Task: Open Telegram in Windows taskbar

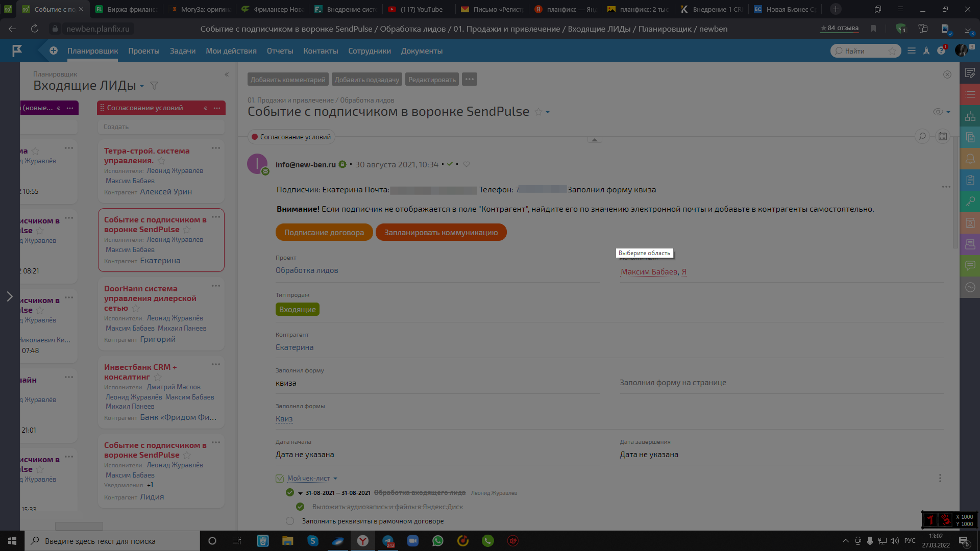Action: (388, 541)
